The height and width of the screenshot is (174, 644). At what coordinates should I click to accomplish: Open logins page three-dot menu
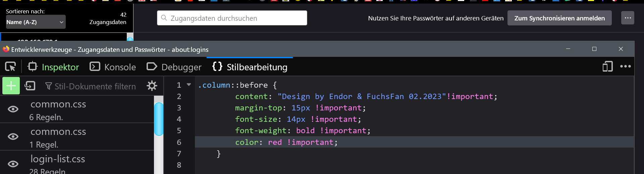click(628, 18)
